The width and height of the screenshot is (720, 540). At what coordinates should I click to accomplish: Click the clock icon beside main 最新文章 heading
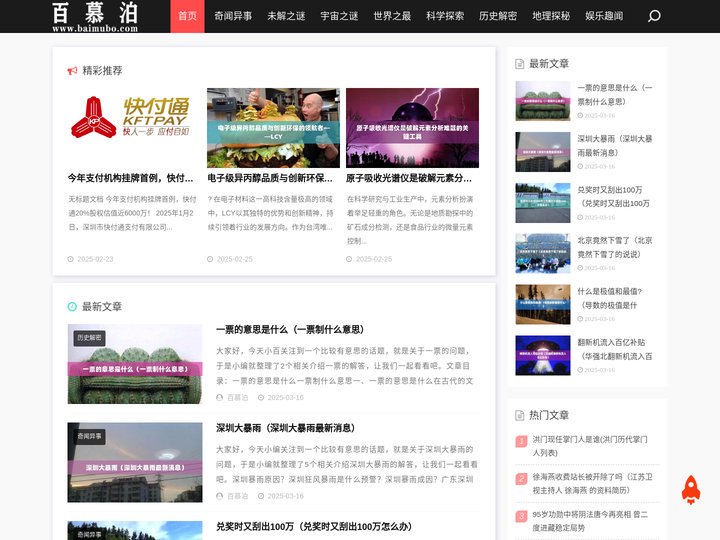pyautogui.click(x=72, y=306)
